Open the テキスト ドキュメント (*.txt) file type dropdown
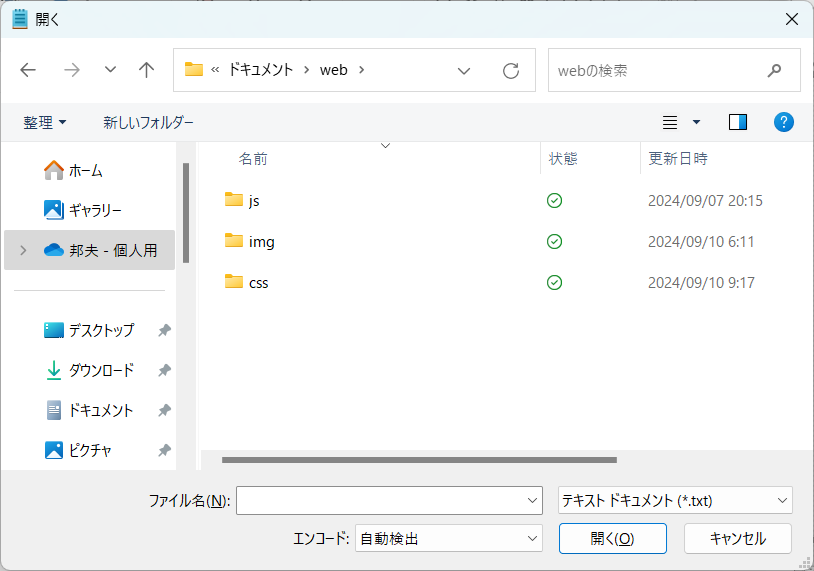Screen dimensions: 814x571 coord(675,500)
